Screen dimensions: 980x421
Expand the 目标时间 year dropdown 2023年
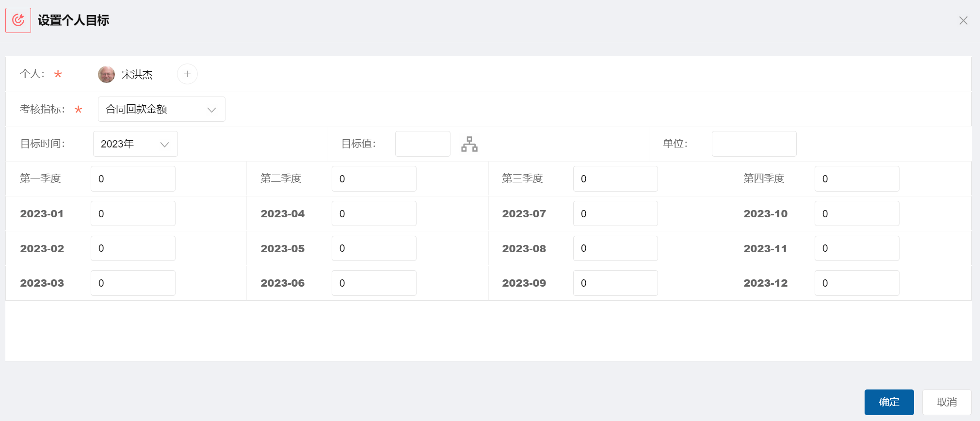click(135, 144)
